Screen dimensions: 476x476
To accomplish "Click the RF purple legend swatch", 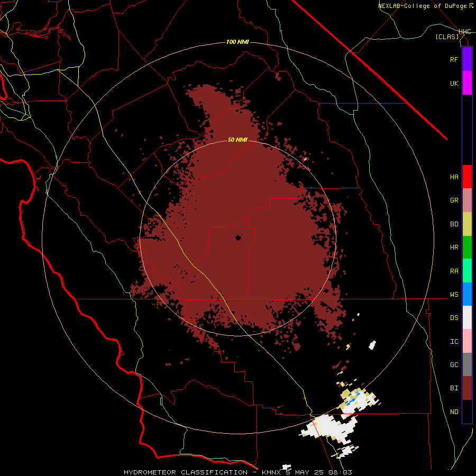I will click(x=467, y=59).
